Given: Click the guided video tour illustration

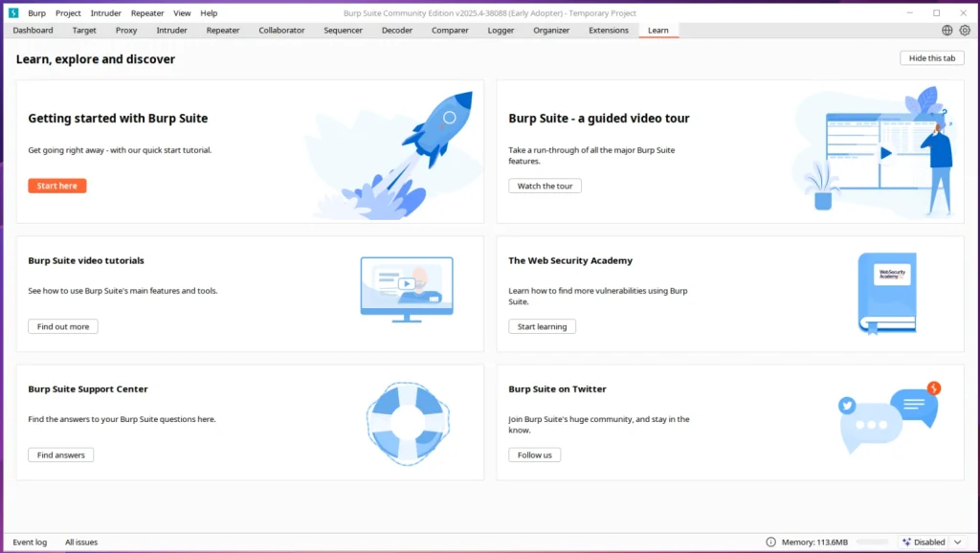Looking at the screenshot, I should click(875, 151).
